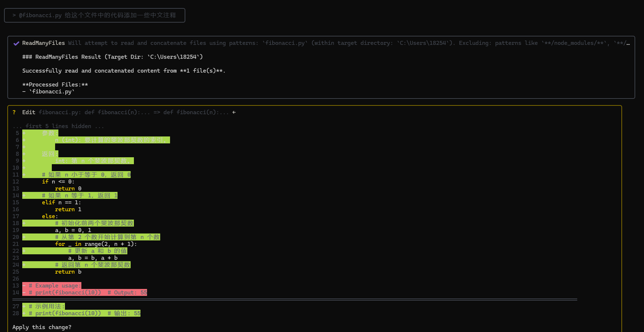Viewport: 644px width, 332px height.
Task: Click the '**Processed Files:**' line
Action: pos(55,85)
